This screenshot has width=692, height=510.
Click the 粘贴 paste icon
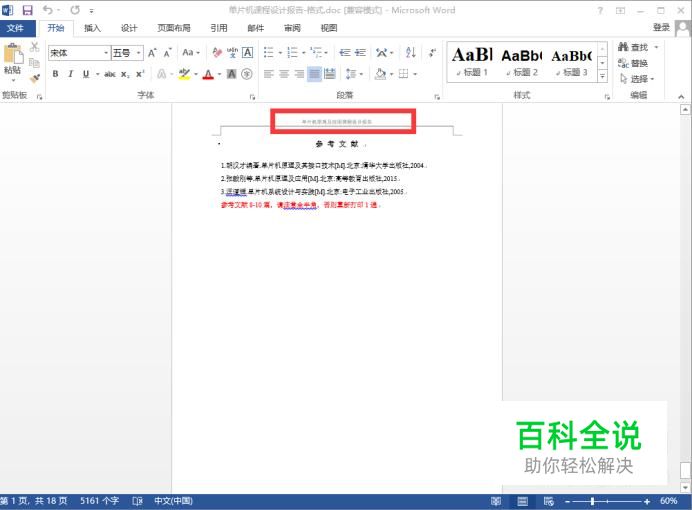(13, 55)
